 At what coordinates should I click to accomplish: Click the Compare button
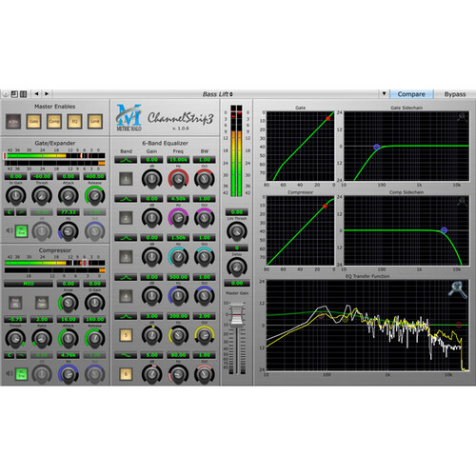411,94
